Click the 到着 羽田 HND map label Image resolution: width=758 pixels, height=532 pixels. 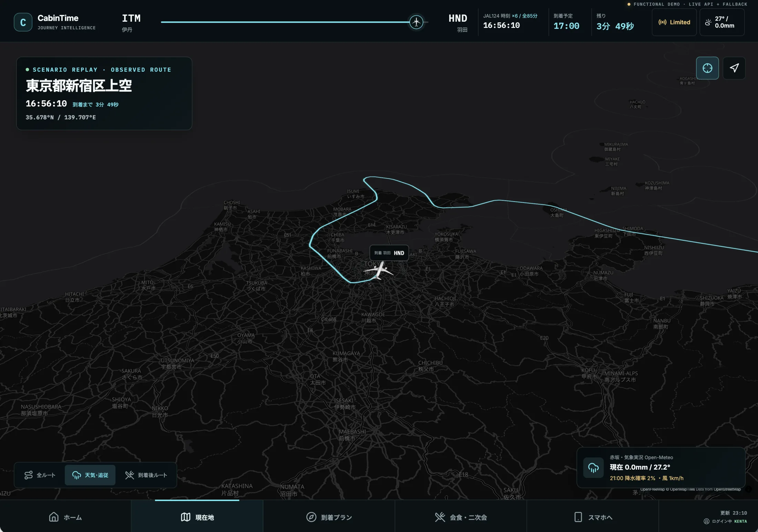click(x=389, y=253)
